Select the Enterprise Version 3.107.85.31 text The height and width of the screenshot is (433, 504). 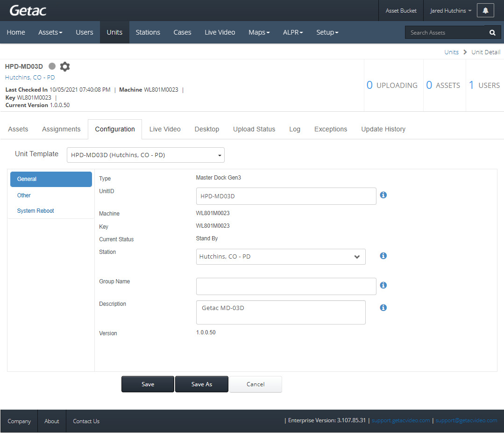pos(327,420)
